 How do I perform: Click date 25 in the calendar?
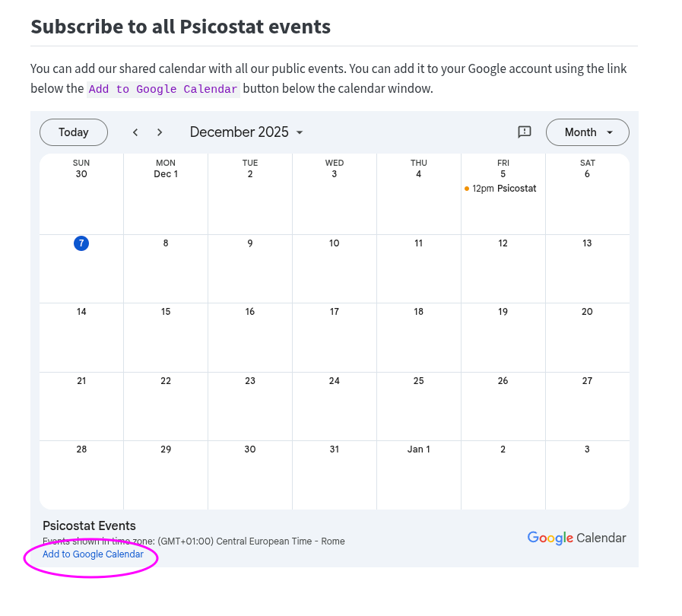418,381
